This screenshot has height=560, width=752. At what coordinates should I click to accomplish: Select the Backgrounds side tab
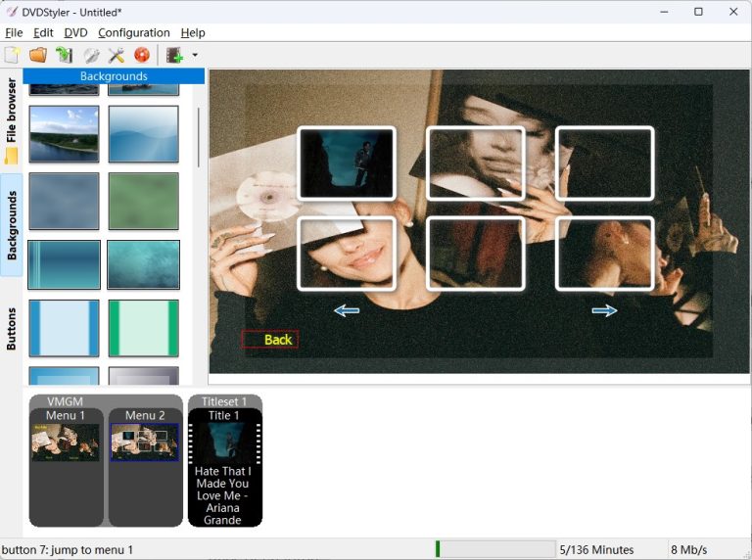[x=11, y=225]
